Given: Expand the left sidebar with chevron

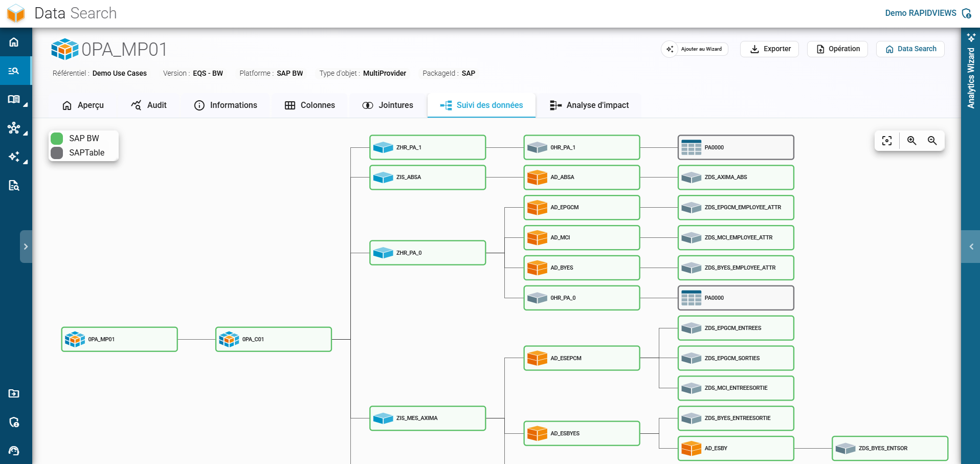Looking at the screenshot, I should point(26,247).
